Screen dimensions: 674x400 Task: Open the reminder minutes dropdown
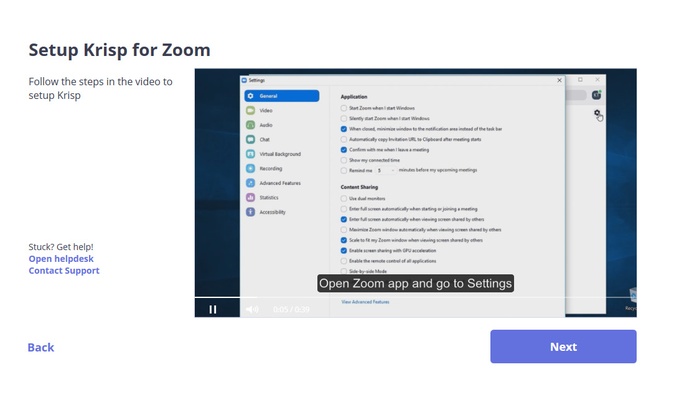coord(386,171)
